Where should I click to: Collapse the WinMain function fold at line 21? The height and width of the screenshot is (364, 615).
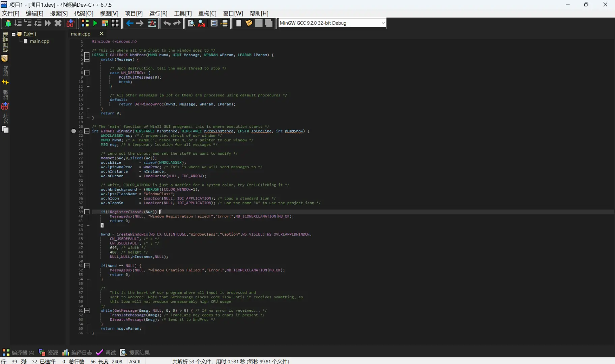tap(87, 131)
